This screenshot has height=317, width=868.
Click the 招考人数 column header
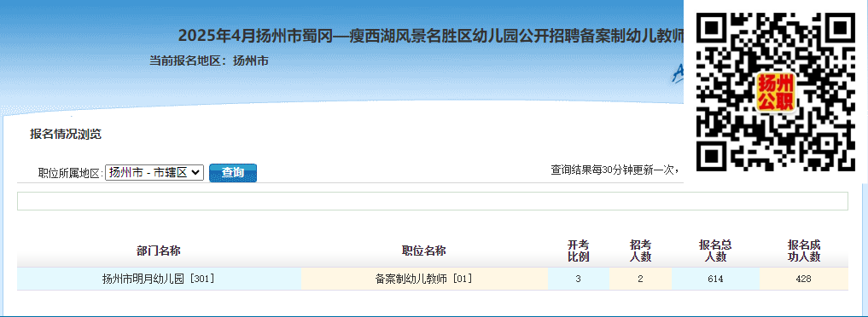(x=640, y=251)
